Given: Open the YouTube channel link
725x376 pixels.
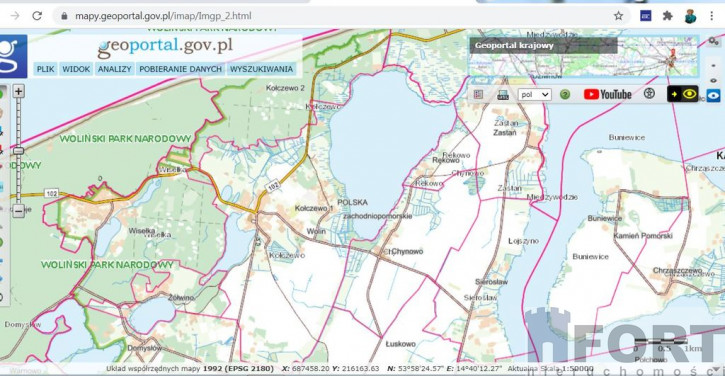Looking at the screenshot, I should point(608,94).
